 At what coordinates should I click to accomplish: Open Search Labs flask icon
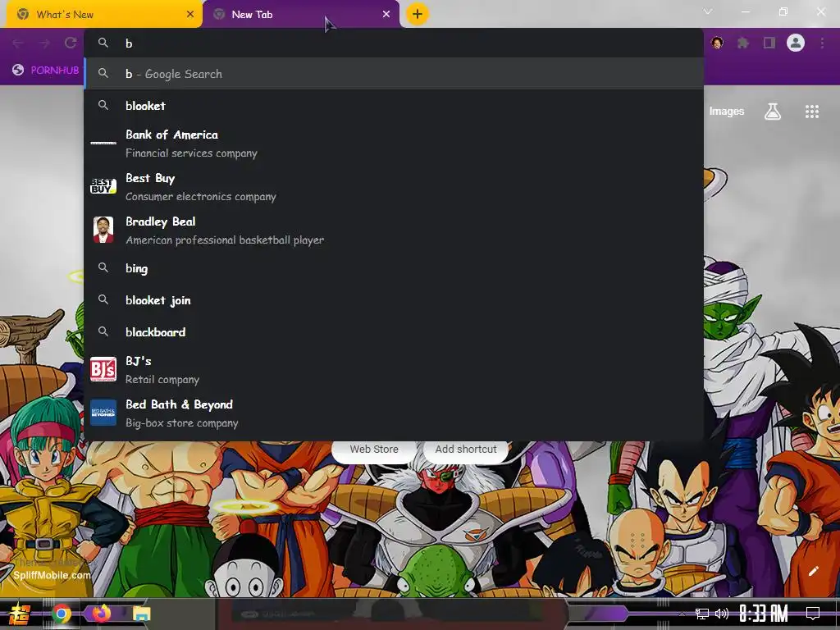[x=773, y=112]
